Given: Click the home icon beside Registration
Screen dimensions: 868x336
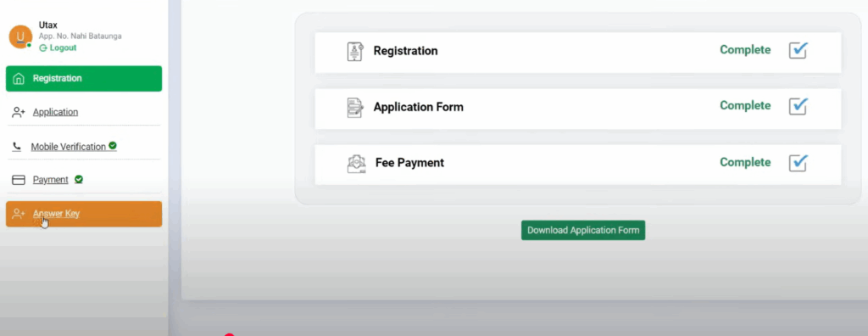Looking at the screenshot, I should click(19, 79).
